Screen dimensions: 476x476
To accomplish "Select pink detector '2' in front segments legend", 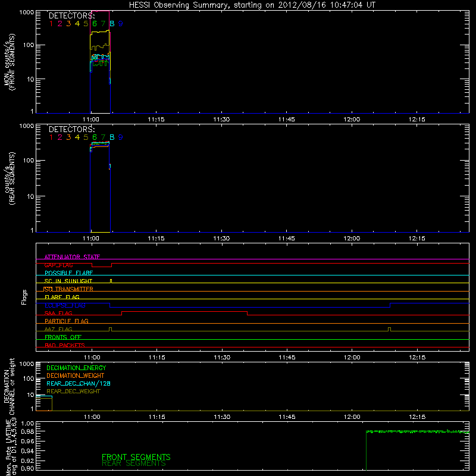I will click(x=60, y=23).
